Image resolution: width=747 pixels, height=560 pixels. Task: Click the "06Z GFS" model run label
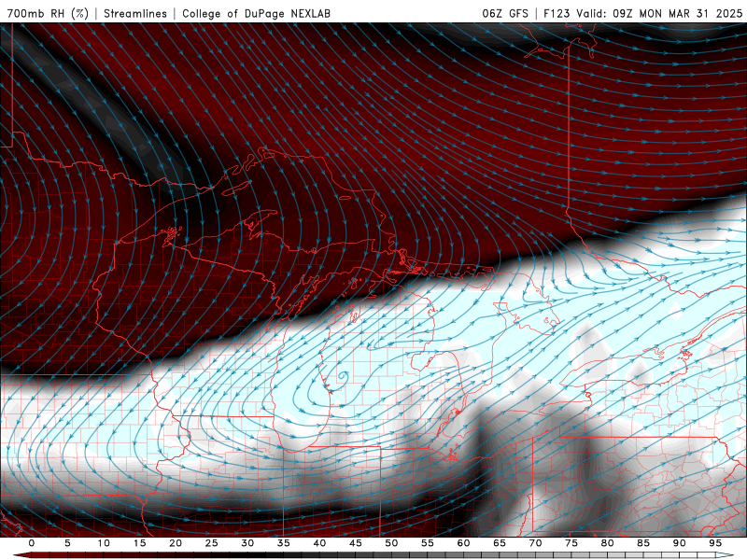click(505, 13)
